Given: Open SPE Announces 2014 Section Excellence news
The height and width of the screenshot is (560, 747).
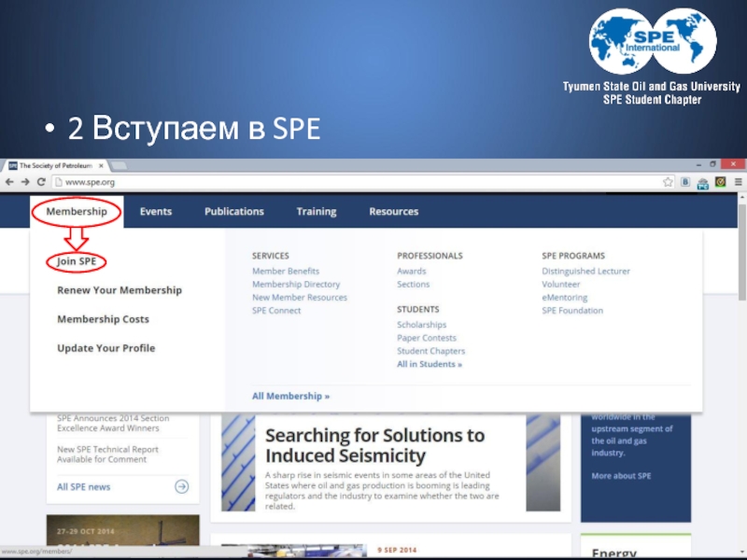Looking at the screenshot, I should [x=113, y=423].
